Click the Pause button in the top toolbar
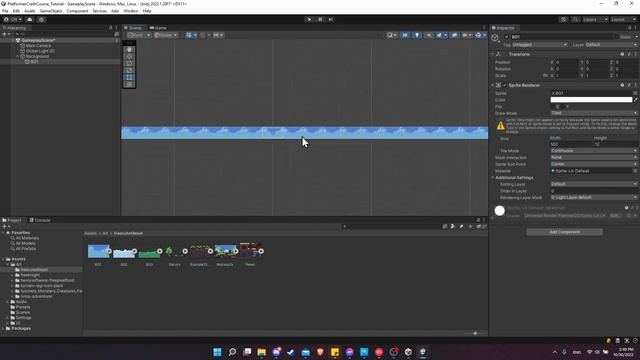 320,19
